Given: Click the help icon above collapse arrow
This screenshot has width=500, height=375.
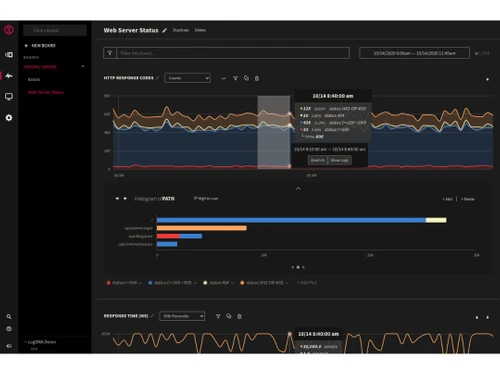Looking at the screenshot, I should (x=9, y=329).
